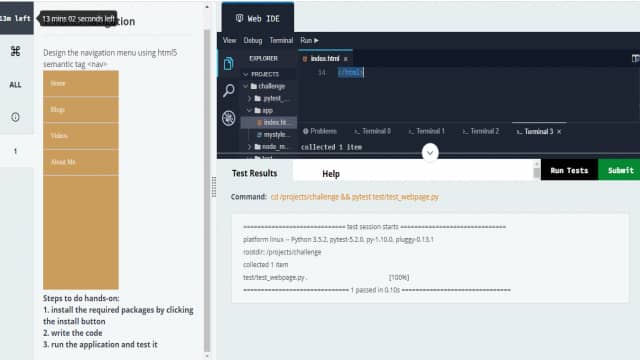The height and width of the screenshot is (360, 640).
Task: Collapse the challenge folder
Action: [x=246, y=86]
